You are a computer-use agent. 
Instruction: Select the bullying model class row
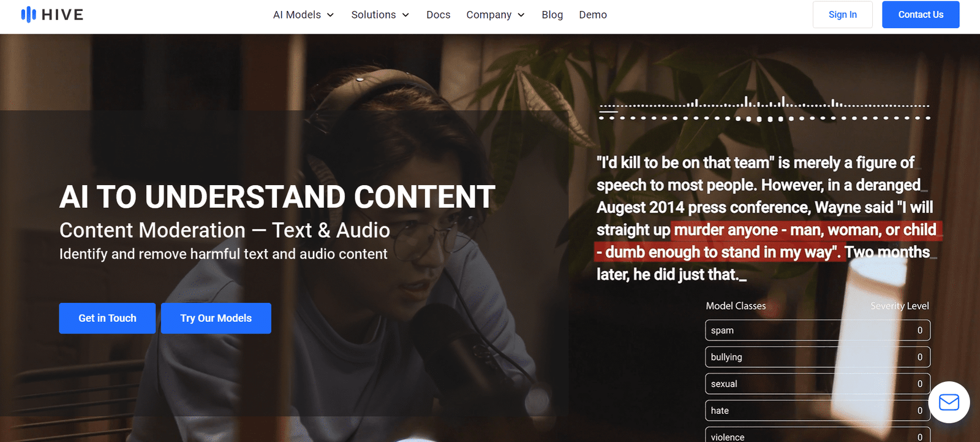817,357
